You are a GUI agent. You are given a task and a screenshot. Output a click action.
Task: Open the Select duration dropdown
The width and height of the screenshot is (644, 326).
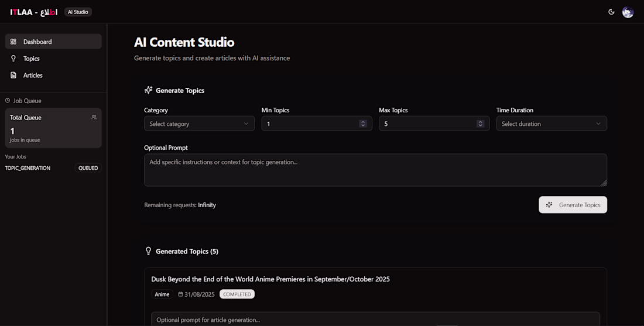click(551, 123)
